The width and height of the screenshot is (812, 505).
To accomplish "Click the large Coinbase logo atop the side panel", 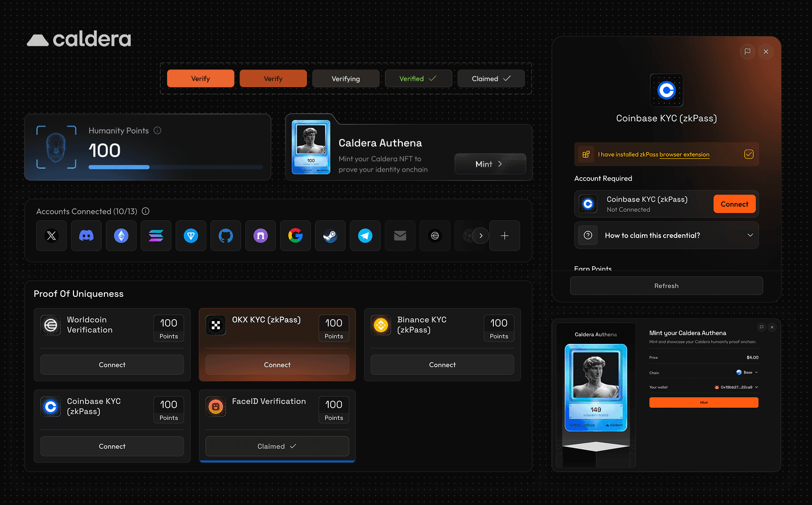I will pyautogui.click(x=667, y=90).
